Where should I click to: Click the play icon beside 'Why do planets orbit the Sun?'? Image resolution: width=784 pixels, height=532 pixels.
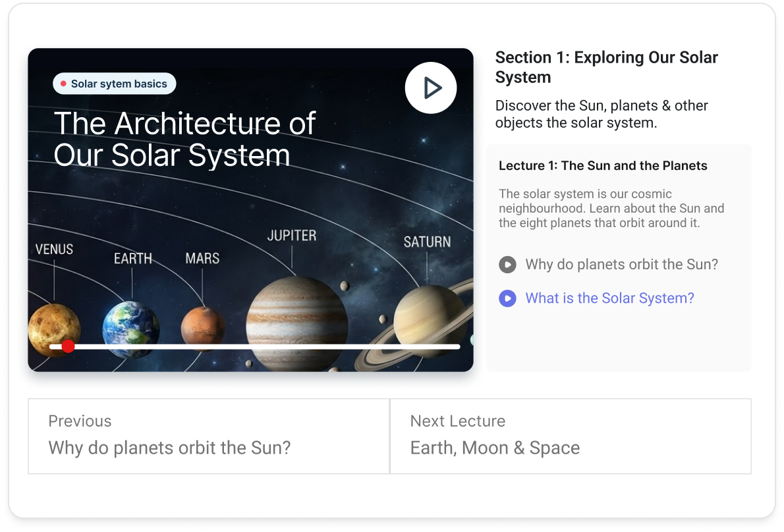[507, 264]
